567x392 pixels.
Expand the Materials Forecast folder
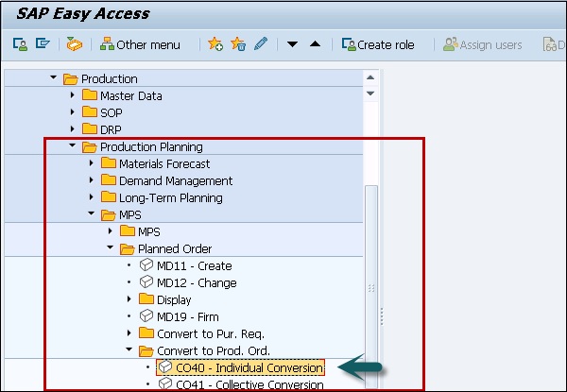click(92, 163)
